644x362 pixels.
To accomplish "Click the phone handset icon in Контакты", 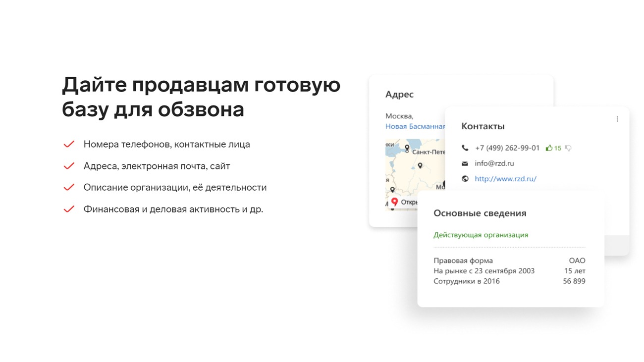I will click(465, 148).
